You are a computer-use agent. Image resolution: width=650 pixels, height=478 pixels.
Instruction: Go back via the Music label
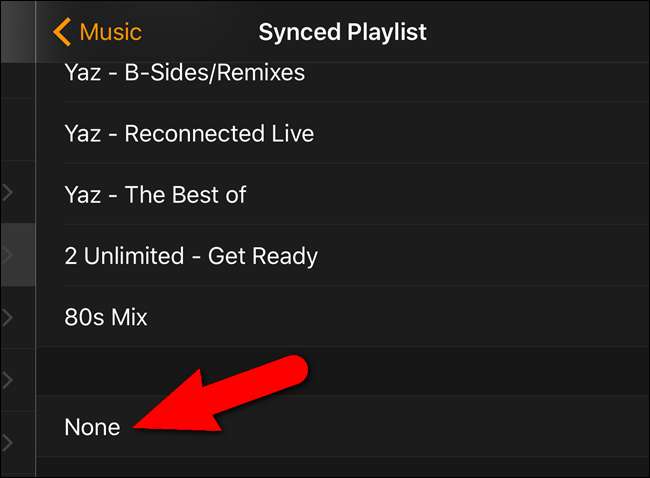(111, 32)
